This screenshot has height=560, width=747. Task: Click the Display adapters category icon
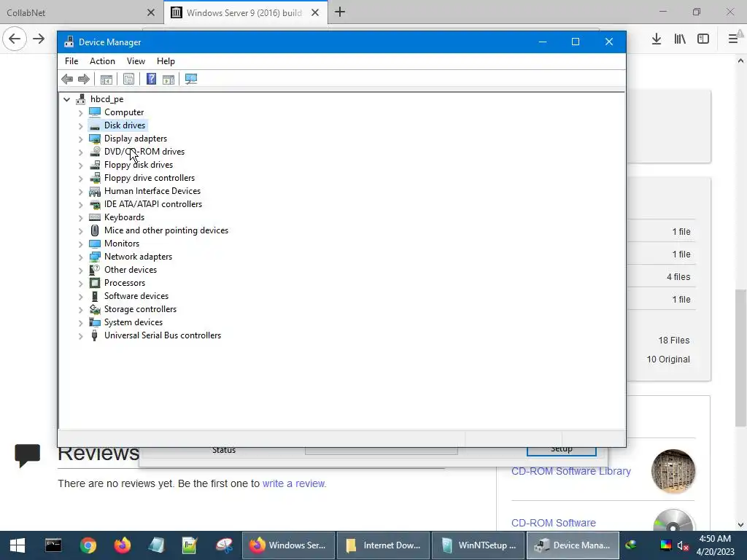coord(95,139)
